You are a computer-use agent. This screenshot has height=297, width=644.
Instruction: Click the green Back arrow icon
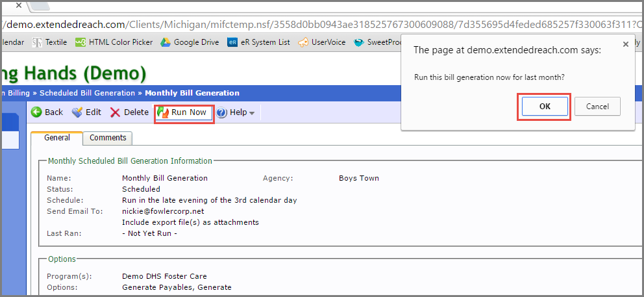point(36,112)
